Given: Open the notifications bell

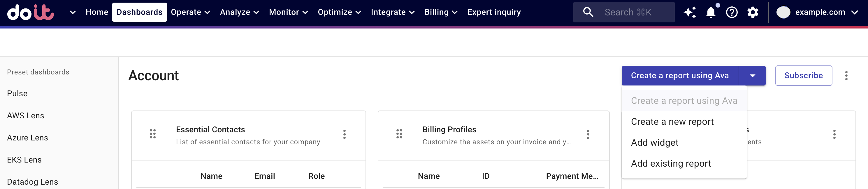Looking at the screenshot, I should 711,12.
